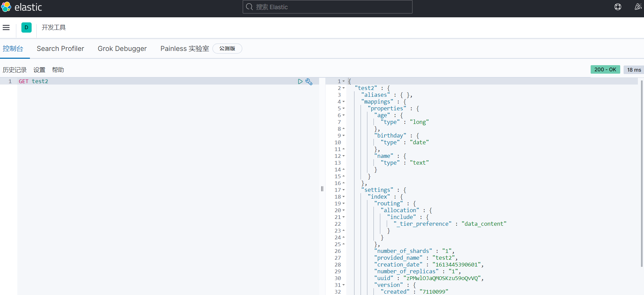Open the newsfeed icon in header

pyautogui.click(x=638, y=7)
